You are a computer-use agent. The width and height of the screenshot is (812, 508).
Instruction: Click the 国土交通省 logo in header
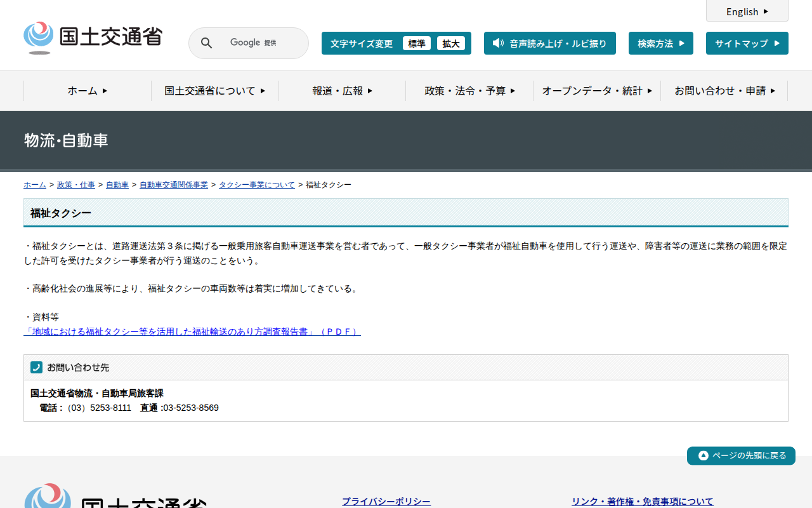point(93,37)
